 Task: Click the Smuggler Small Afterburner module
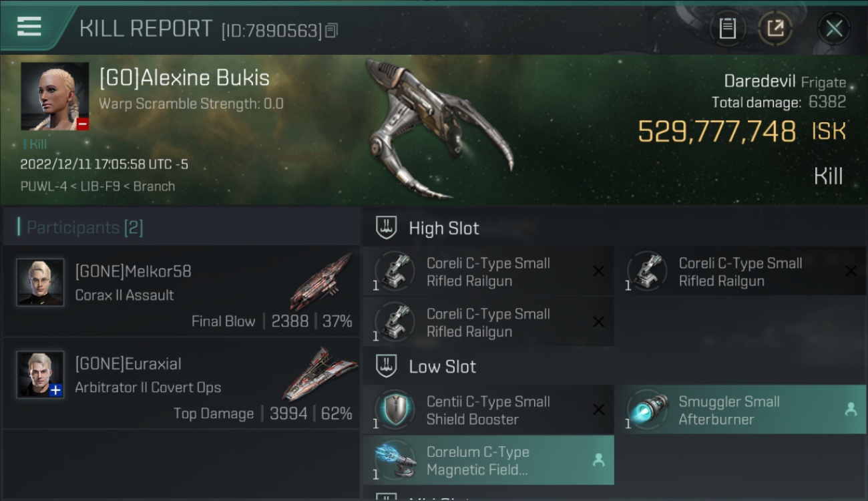[x=740, y=410]
